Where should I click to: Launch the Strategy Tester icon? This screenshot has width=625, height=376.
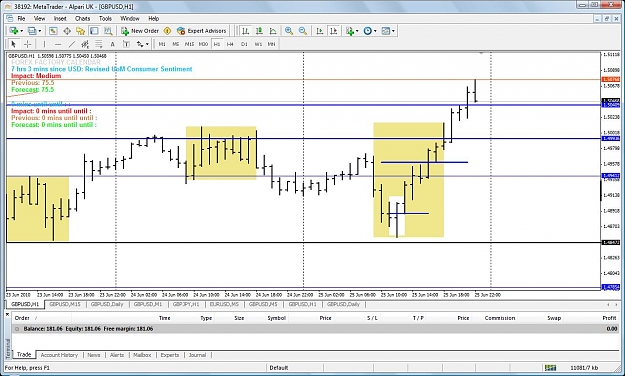point(108,31)
